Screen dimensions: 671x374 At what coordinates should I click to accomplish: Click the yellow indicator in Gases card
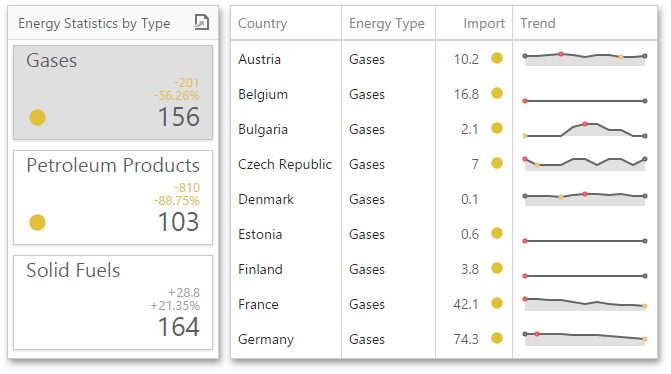pyautogui.click(x=37, y=118)
